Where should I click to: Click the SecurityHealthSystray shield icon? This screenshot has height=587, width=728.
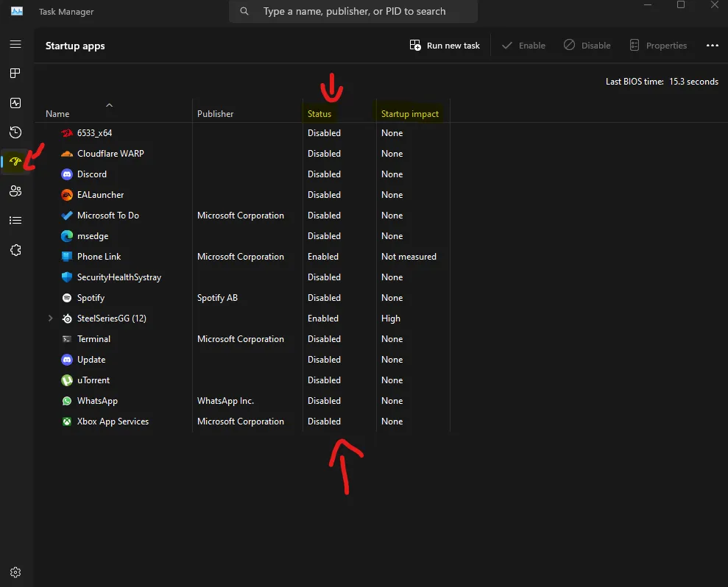coord(67,277)
